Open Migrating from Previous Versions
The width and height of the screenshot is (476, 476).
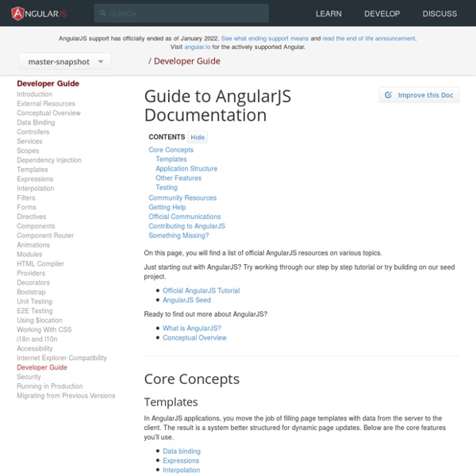66,395
